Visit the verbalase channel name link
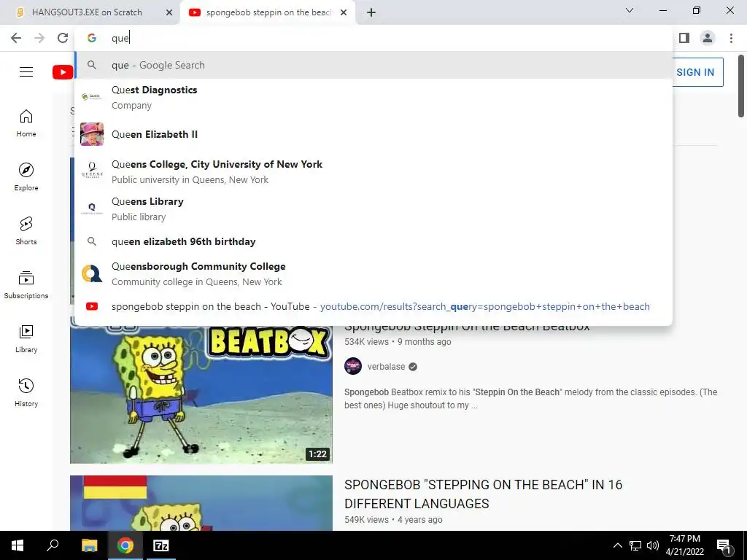This screenshot has height=560, width=747. tap(387, 367)
